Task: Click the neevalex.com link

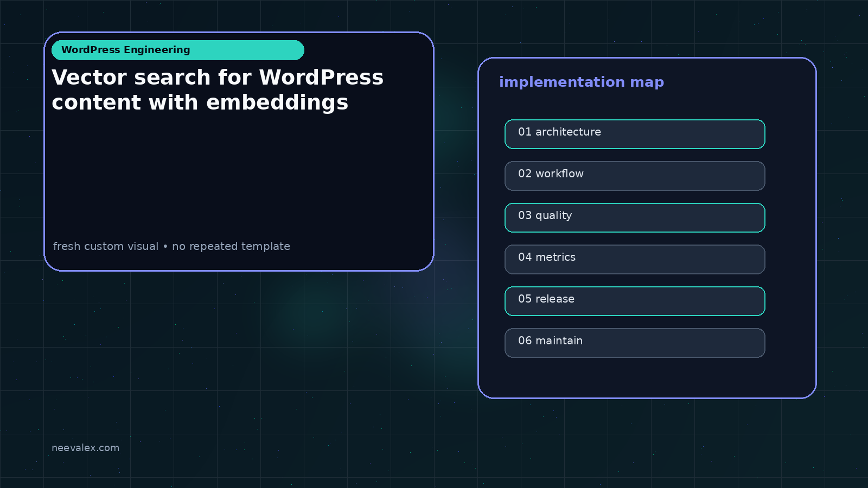Action: click(85, 448)
